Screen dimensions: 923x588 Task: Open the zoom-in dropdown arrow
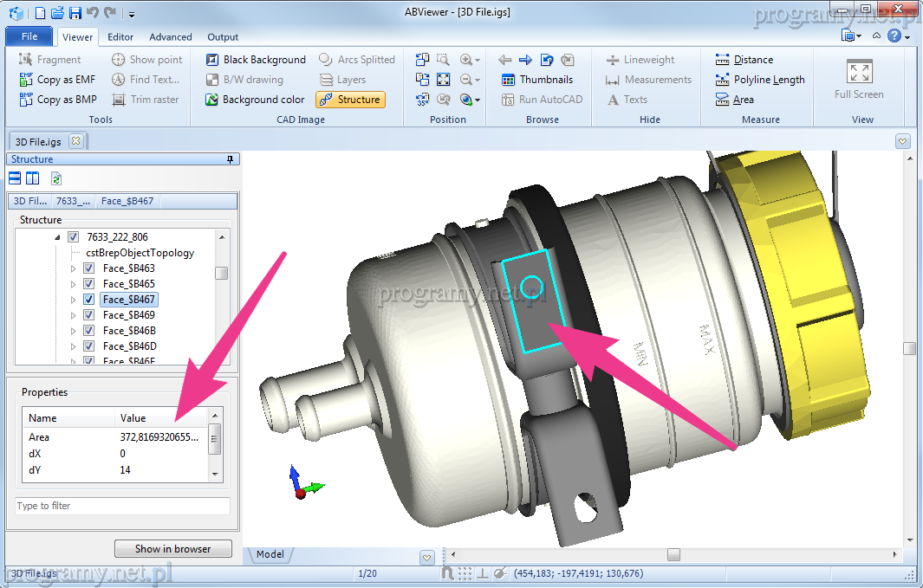pos(477,60)
